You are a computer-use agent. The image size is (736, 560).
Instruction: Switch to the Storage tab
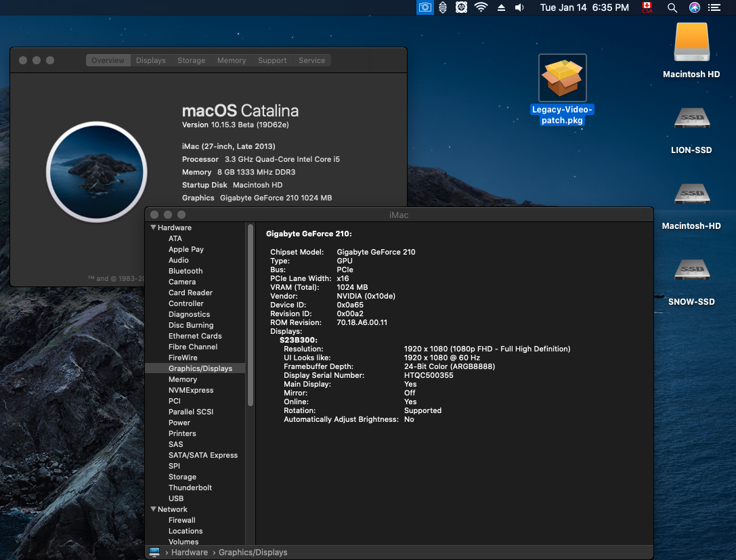[191, 60]
